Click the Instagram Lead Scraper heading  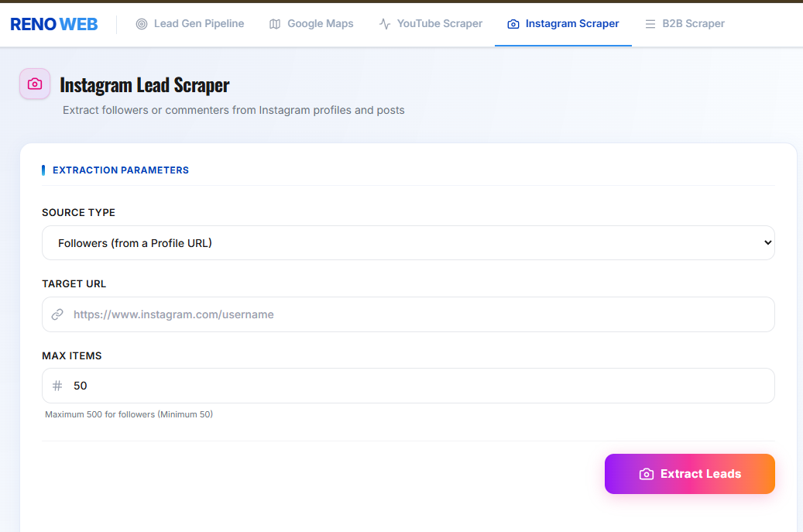145,85
